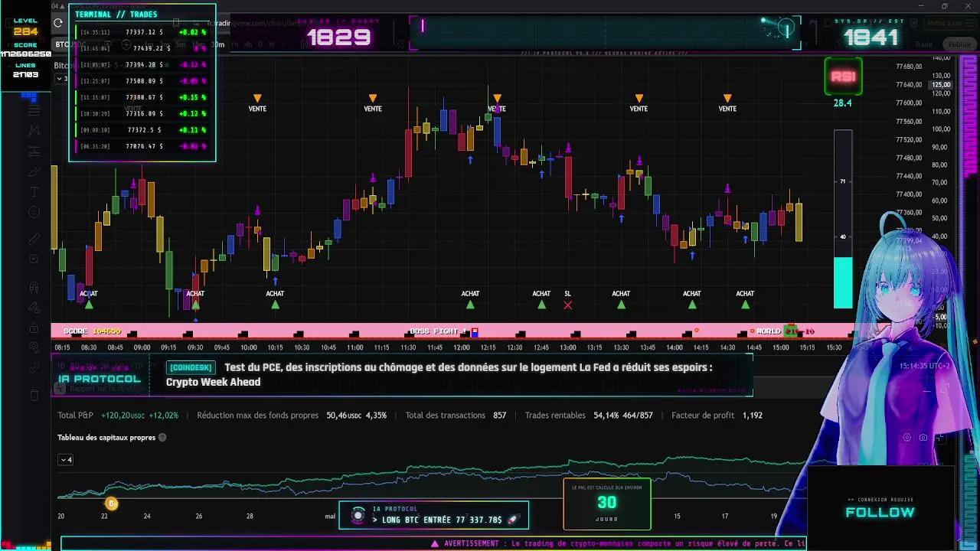
Task: Click the Trade button
Action: coord(923,44)
